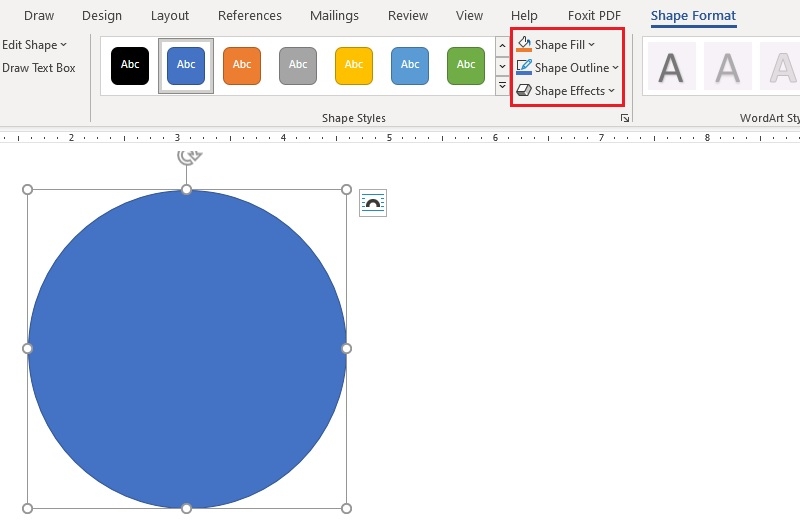Open the Edit Shape dropdown
This screenshot has width=800, height=529.
pos(34,45)
